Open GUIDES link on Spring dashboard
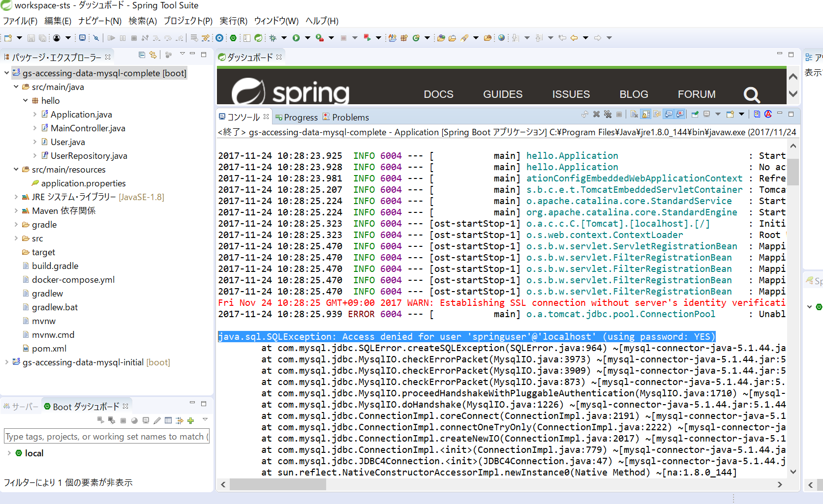 click(x=502, y=94)
